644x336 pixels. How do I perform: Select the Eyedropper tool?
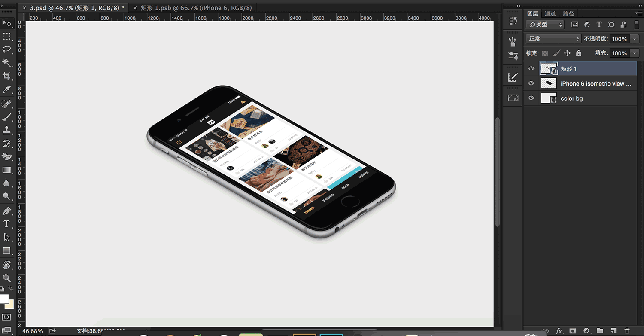point(7,89)
